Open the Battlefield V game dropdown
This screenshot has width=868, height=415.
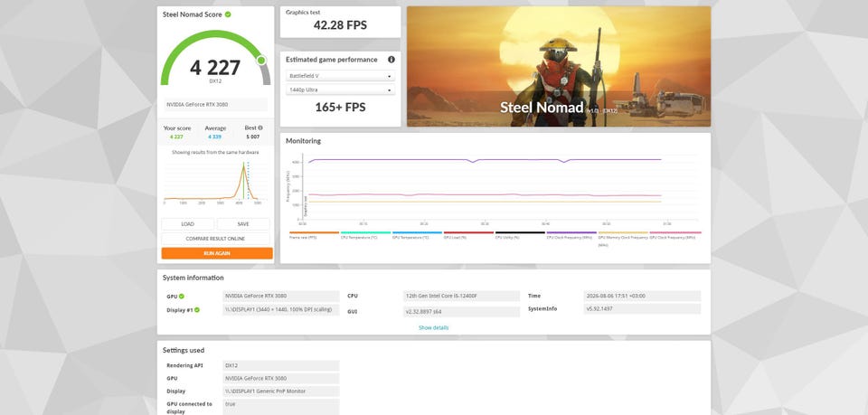[x=341, y=76]
